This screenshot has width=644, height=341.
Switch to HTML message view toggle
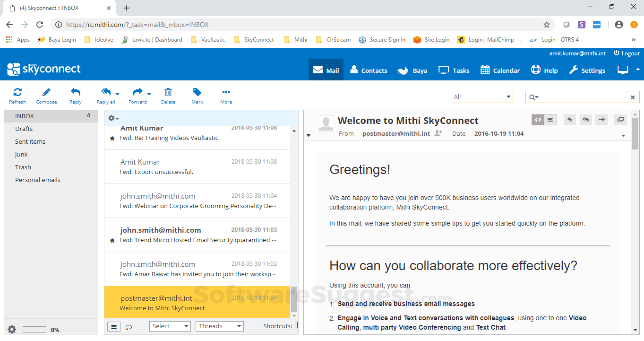[538, 120]
